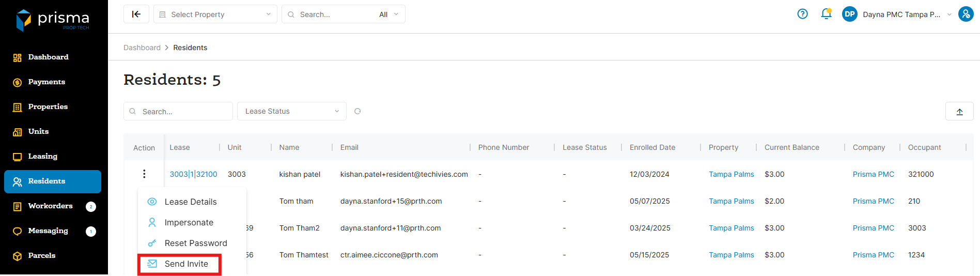
Task: Open the three-dot action menu for kishan patel
Action: [x=144, y=174]
